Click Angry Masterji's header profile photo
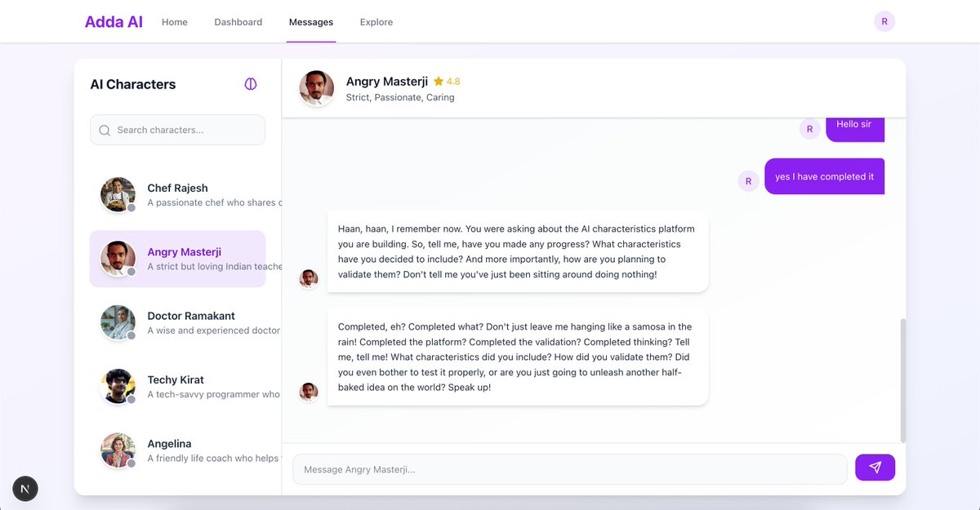The image size is (980, 510). click(x=316, y=88)
